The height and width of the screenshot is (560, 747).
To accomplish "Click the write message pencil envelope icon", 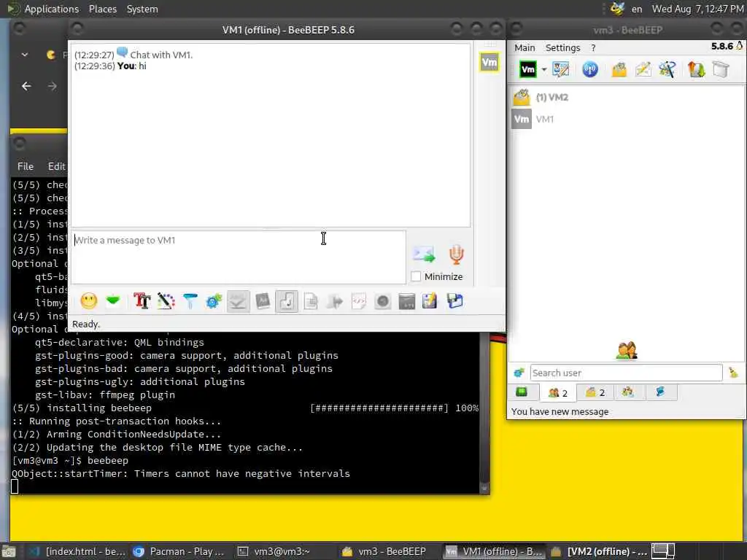I will point(643,69).
